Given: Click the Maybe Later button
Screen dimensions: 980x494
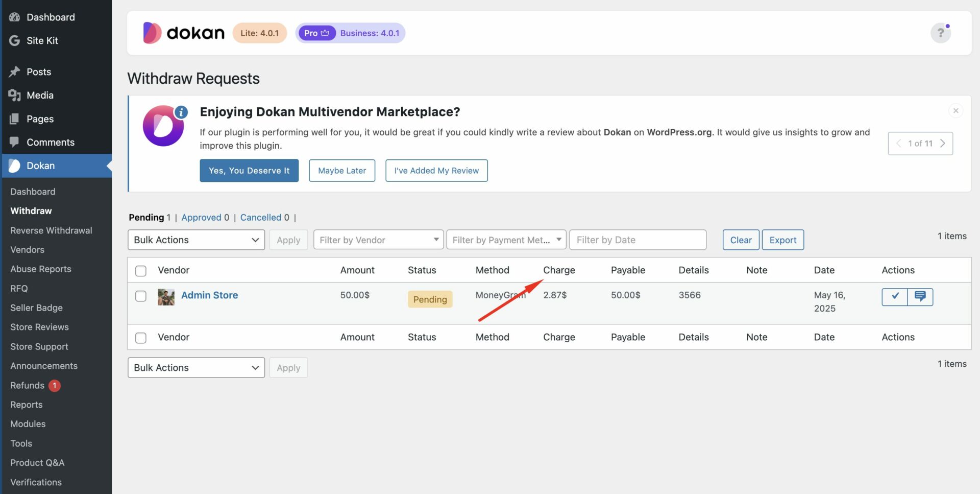Looking at the screenshot, I should tap(342, 171).
